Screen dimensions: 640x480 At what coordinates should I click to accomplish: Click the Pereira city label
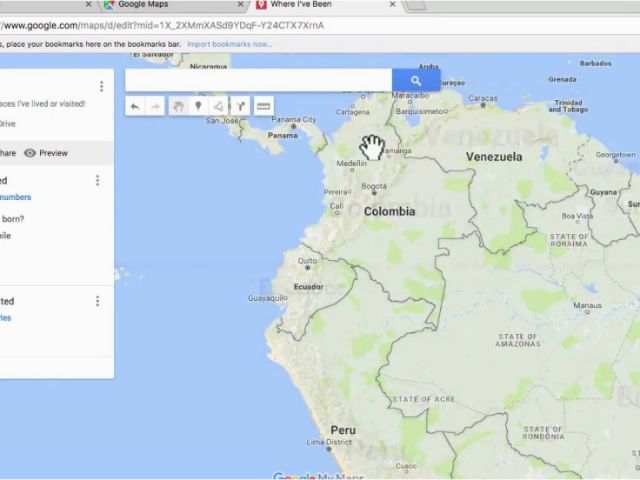pos(336,192)
